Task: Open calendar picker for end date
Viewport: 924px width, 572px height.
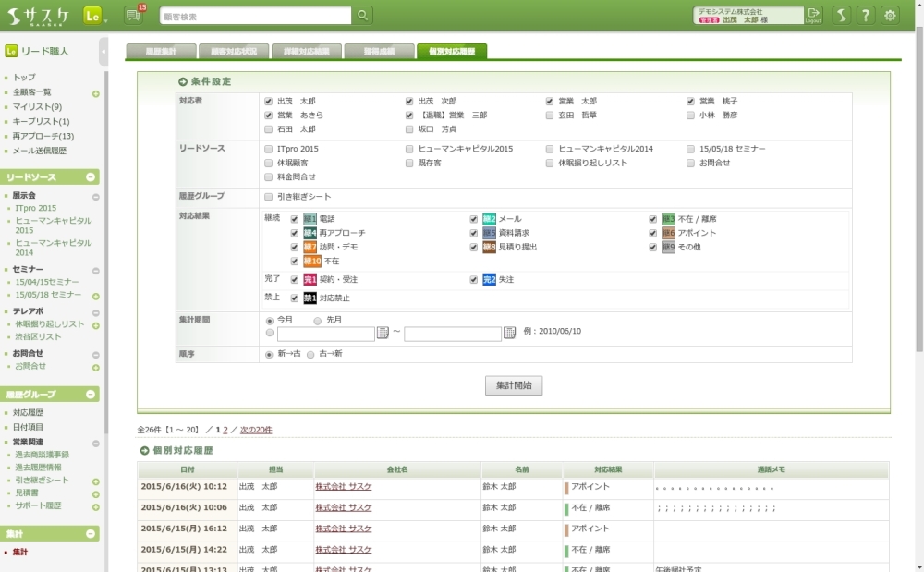Action: (509, 333)
